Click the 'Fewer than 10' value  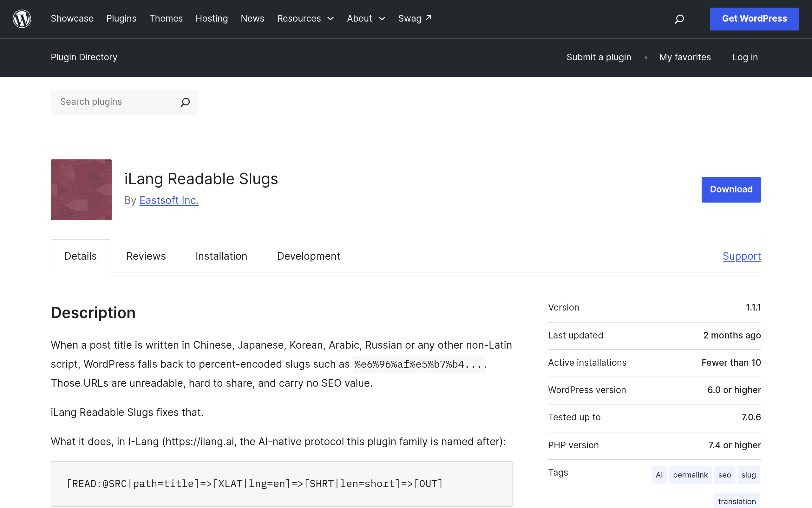pos(731,363)
